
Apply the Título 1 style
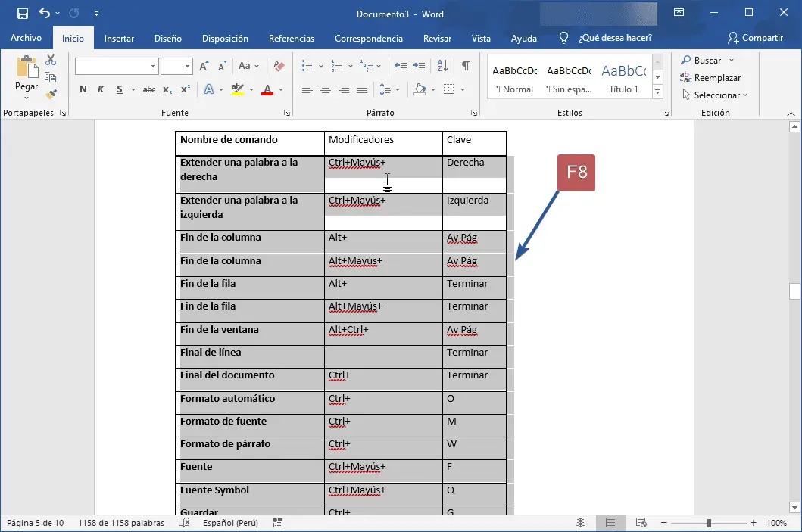tap(623, 78)
